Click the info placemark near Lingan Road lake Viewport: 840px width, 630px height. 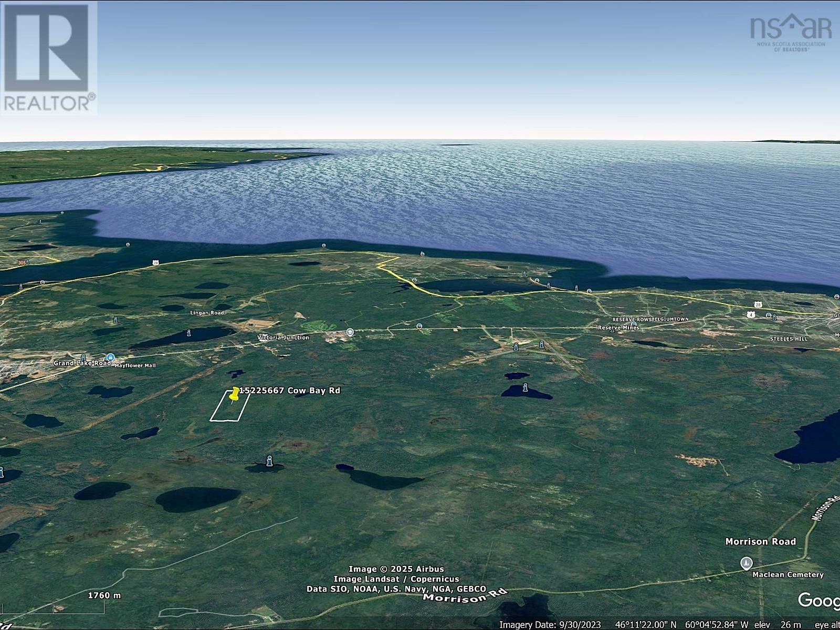coord(189,333)
